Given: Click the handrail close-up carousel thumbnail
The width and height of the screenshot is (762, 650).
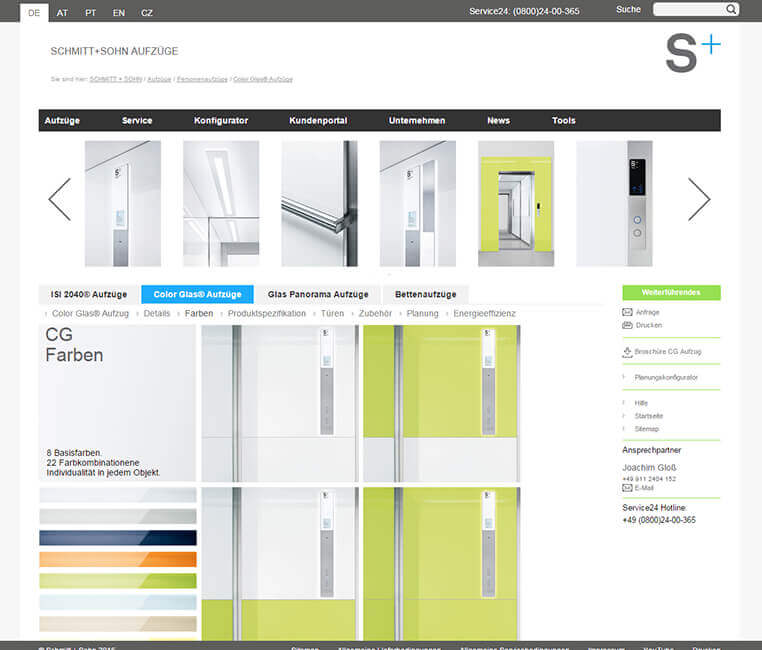Looking at the screenshot, I should (x=319, y=204).
